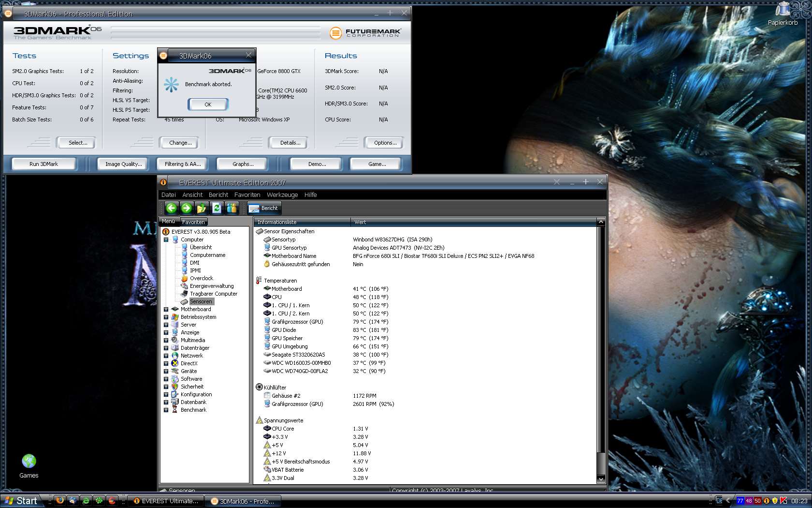Click the EVEREST list scrollbar down arrow
Image resolution: width=812 pixels, height=508 pixels.
point(601,479)
